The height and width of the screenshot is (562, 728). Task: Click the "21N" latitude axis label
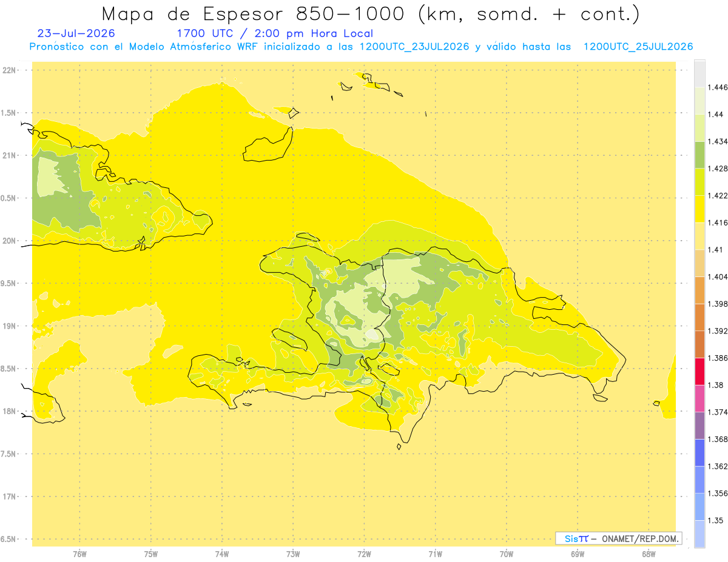(9, 155)
